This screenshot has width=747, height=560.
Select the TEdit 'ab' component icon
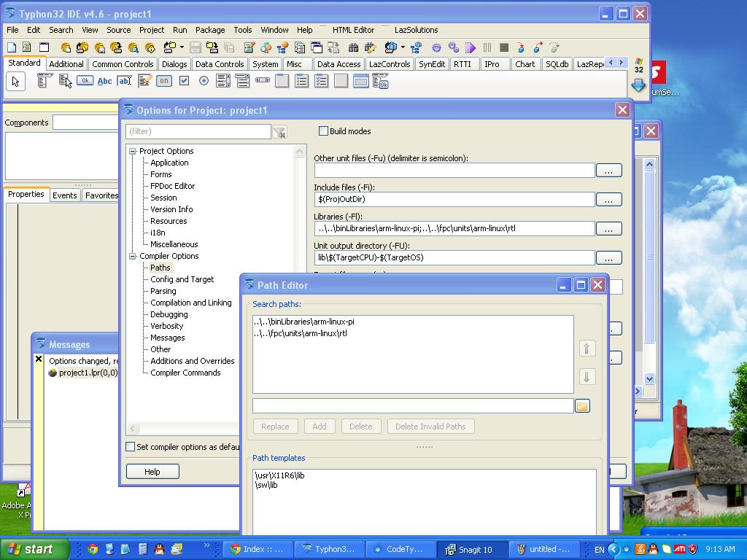[124, 81]
